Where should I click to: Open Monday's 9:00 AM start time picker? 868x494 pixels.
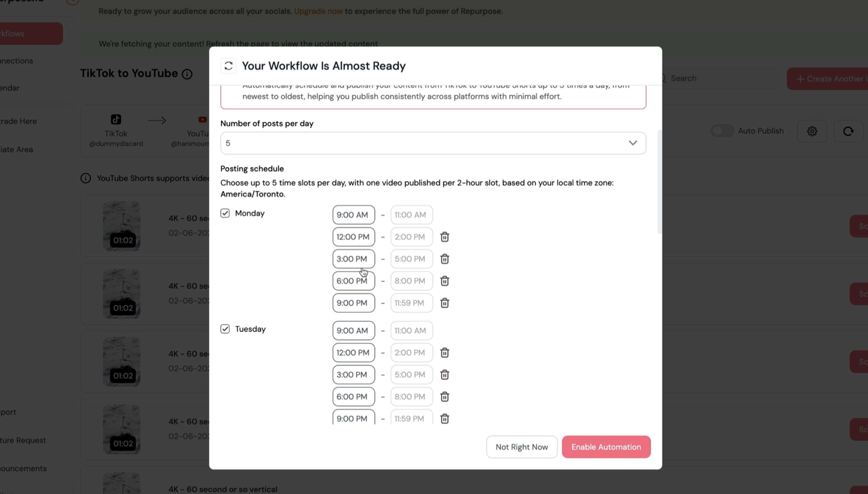pyautogui.click(x=353, y=215)
